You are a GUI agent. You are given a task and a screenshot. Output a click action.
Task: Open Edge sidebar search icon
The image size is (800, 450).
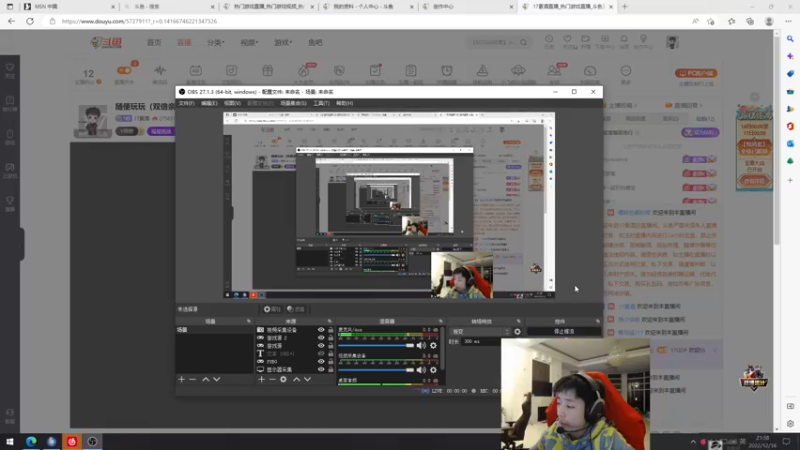coord(790,39)
